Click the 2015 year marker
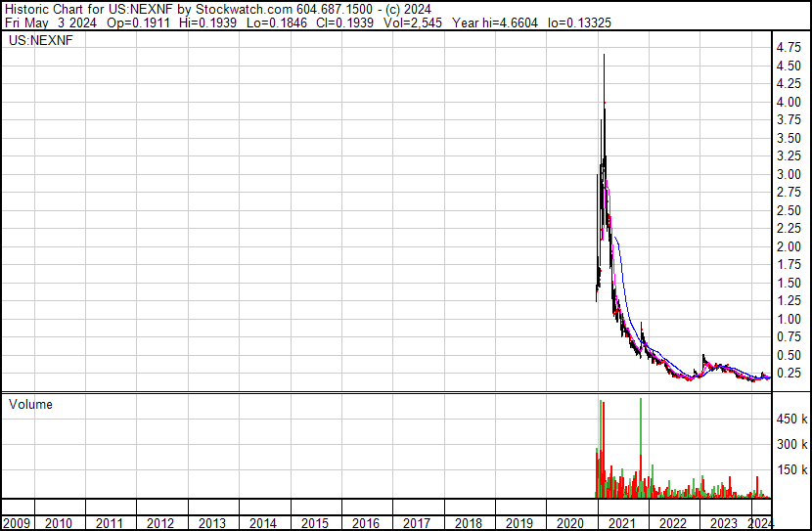 pyautogui.click(x=315, y=523)
